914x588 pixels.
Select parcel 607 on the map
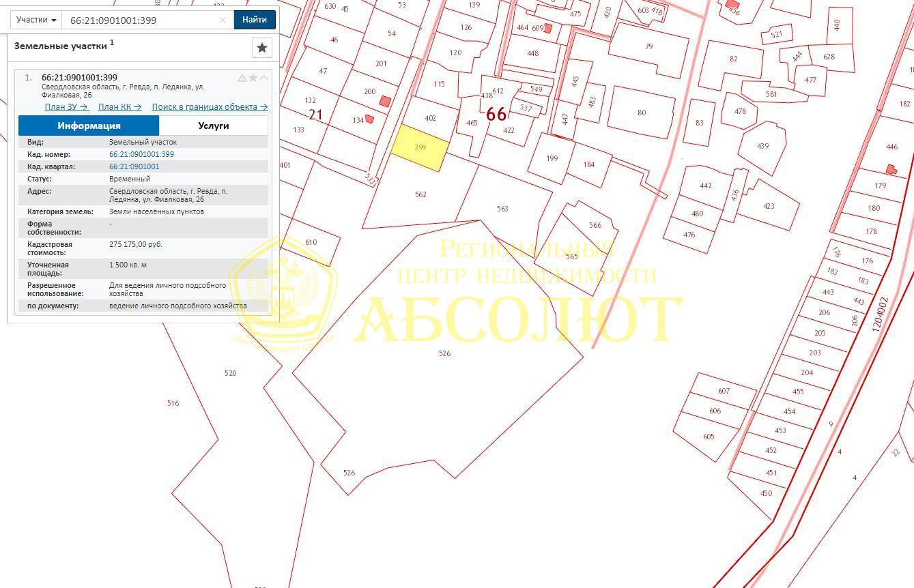[x=724, y=391]
